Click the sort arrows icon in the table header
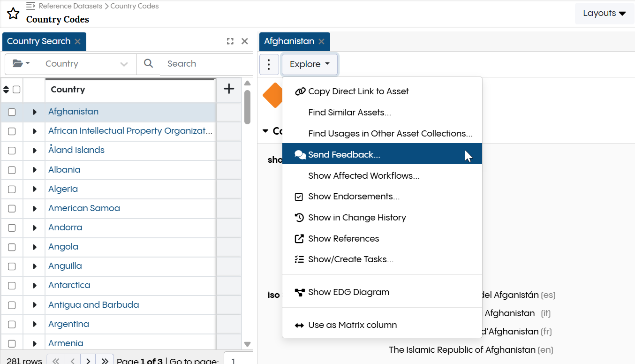Screen dimensions: 635x364 [x=6, y=89]
